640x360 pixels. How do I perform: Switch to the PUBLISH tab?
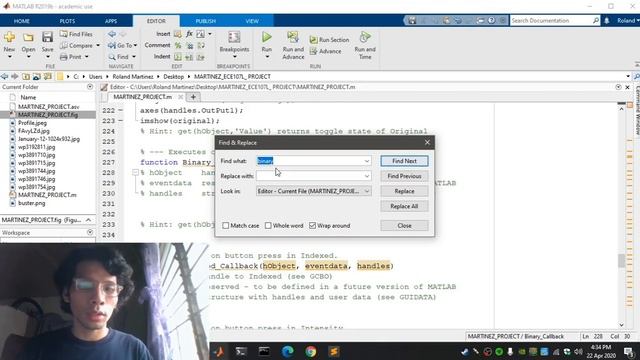[205, 21]
